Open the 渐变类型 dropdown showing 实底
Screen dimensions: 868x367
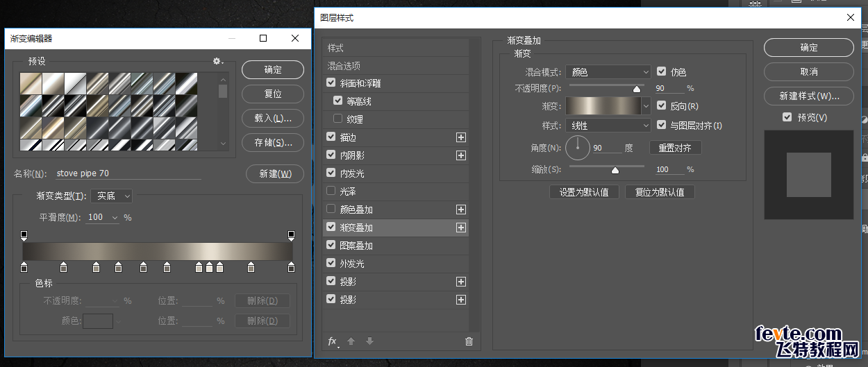111,196
